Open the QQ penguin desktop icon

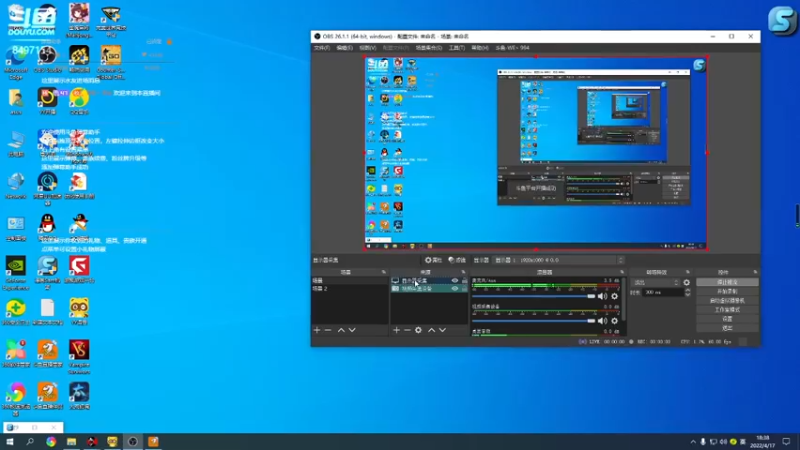(47, 227)
